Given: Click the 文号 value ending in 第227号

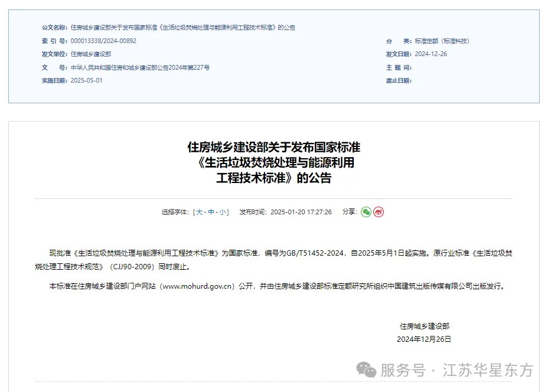Looking at the screenshot, I should (140, 67).
